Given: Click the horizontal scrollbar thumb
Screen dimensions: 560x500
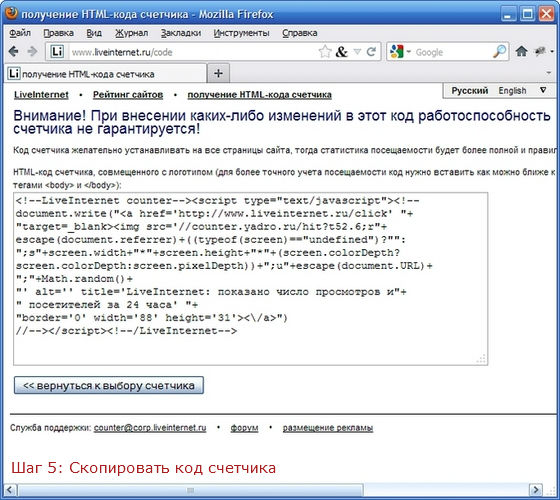Looking at the screenshot, I should [190, 490].
